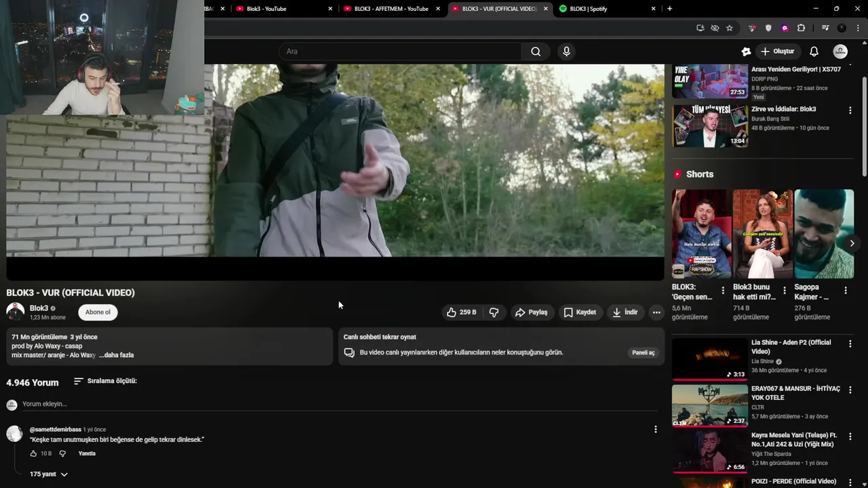This screenshot has height=488, width=868.
Task: Open a new browser tab
Action: [x=669, y=9]
